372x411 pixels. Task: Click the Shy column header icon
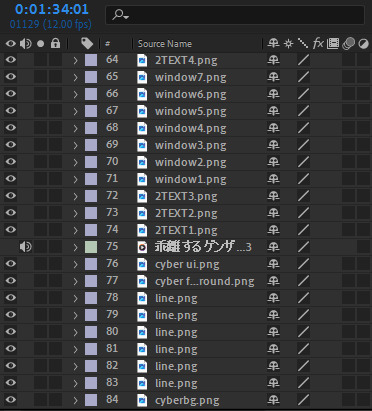pos(273,43)
